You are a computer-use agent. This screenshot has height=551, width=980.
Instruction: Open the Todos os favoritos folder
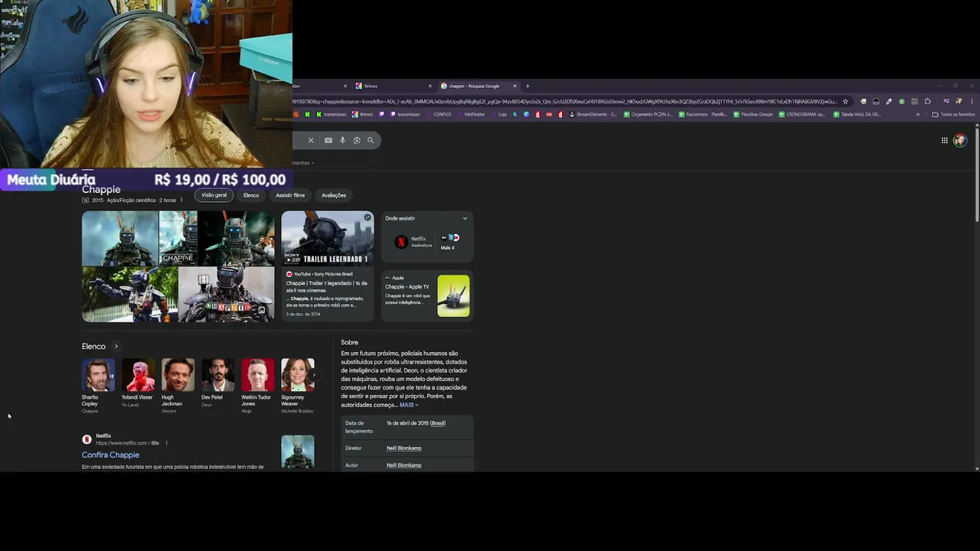[x=953, y=114]
